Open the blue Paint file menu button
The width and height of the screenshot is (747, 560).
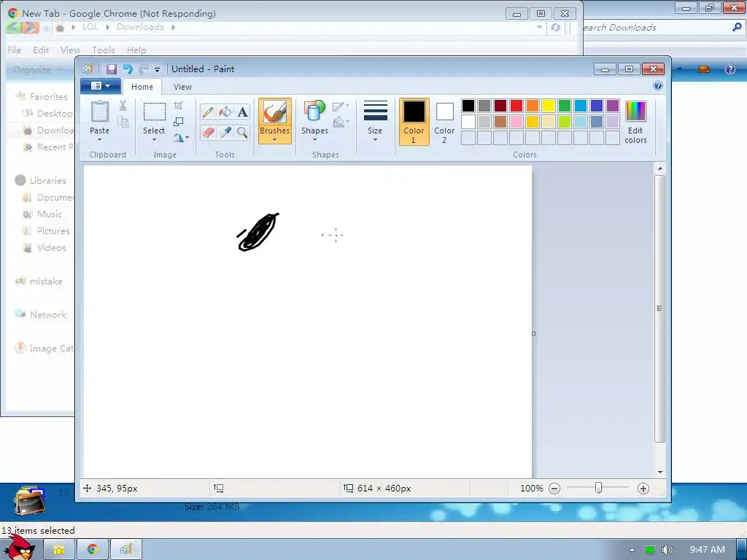[x=100, y=86]
